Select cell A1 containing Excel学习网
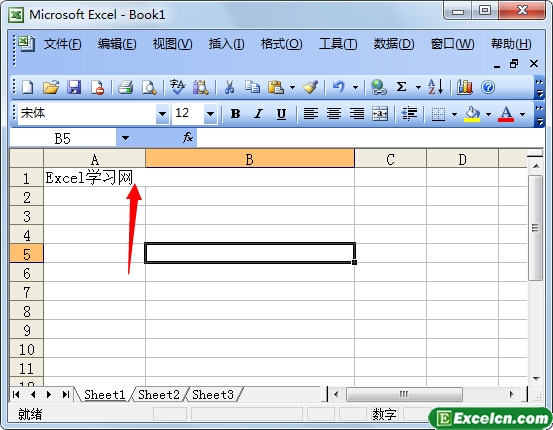 point(95,177)
